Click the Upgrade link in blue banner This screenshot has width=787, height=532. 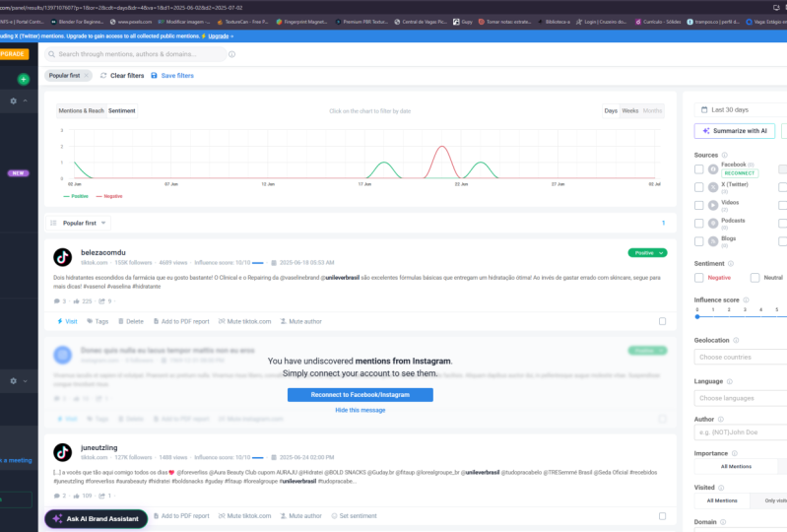click(219, 36)
